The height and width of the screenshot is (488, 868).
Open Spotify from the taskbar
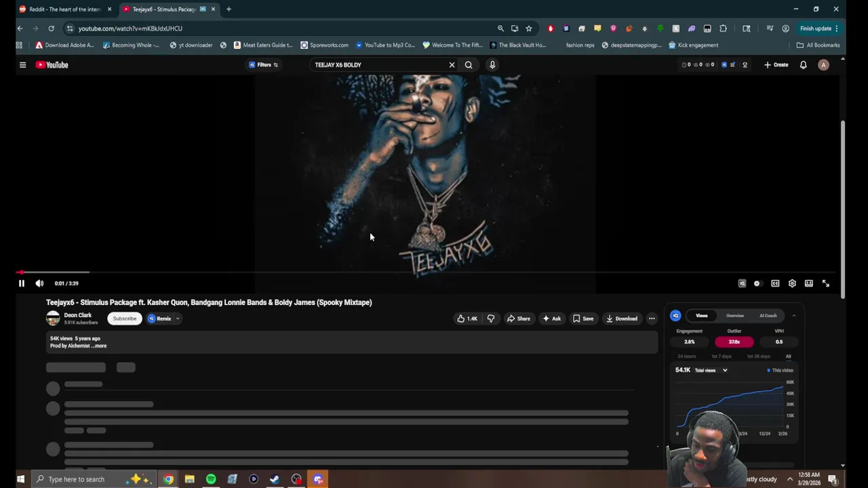[x=211, y=479]
